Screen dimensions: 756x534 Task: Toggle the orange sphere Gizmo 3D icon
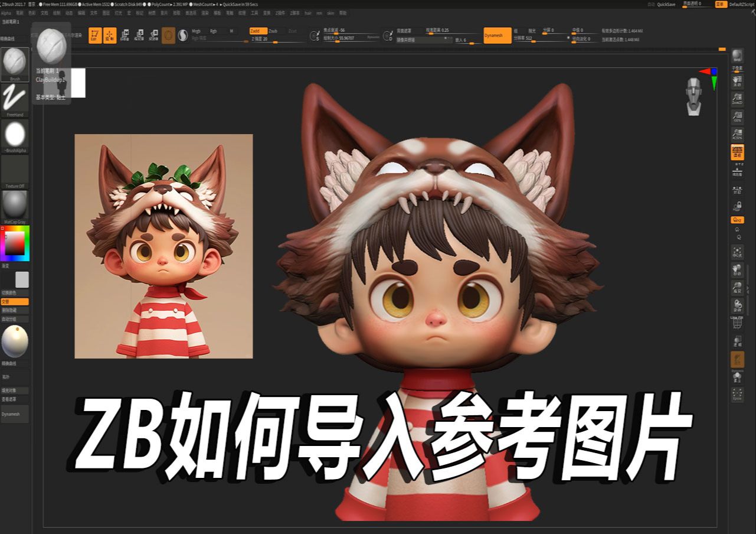(169, 35)
